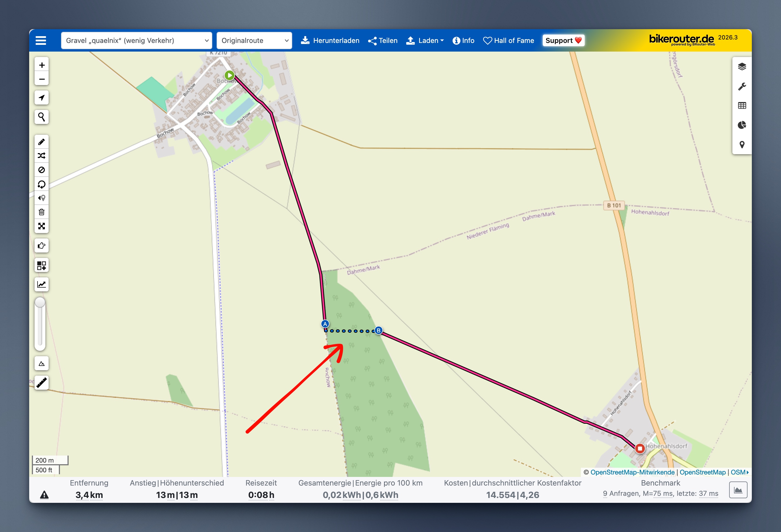Image resolution: width=781 pixels, height=532 pixels.
Task: Open the hamburger main menu
Action: [41, 41]
